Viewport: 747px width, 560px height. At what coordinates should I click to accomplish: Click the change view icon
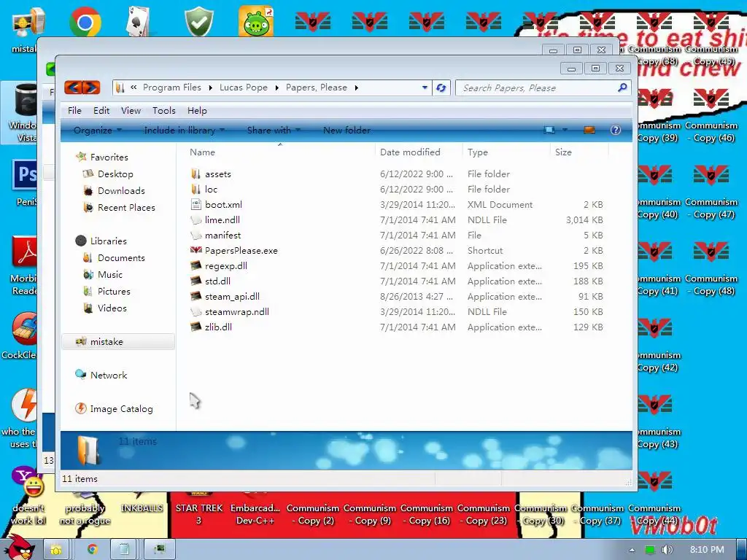[x=549, y=130]
